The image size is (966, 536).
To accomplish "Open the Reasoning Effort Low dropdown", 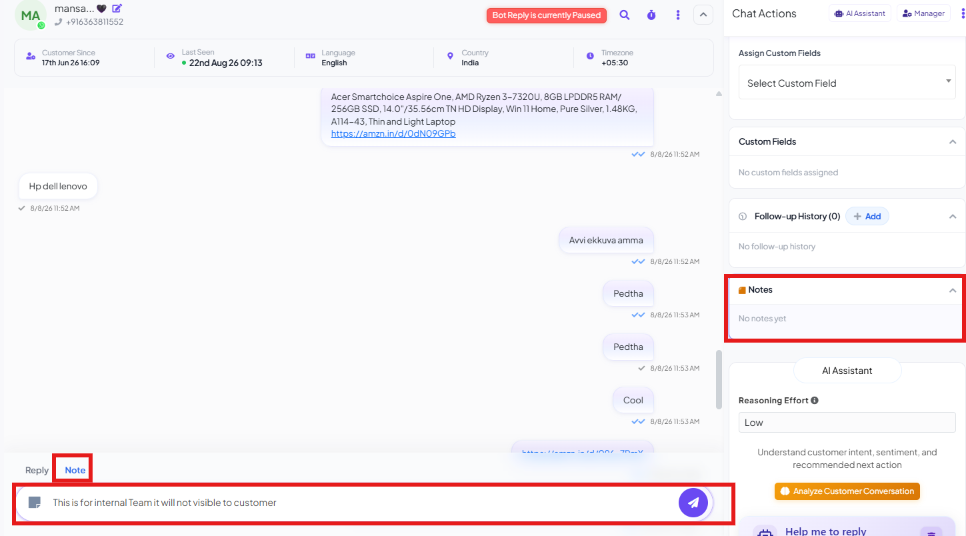I will point(846,423).
